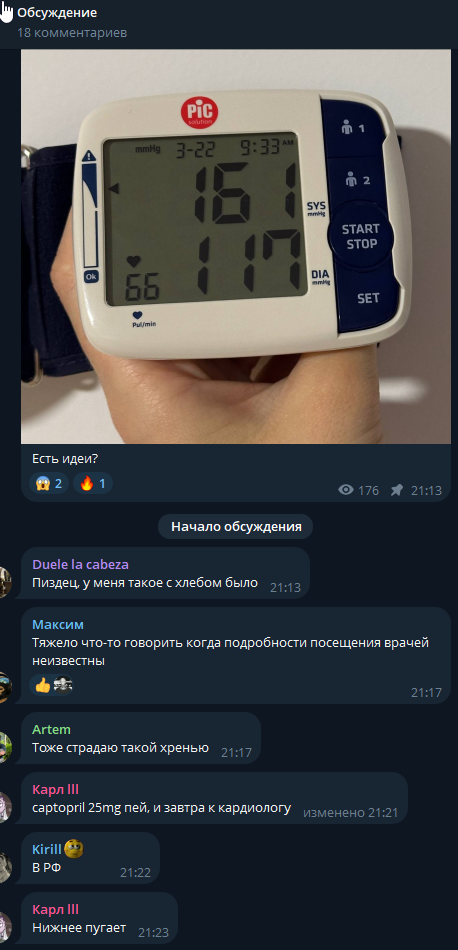Click the 'Обсуждение' header title
458x950 pixels.
57,13
